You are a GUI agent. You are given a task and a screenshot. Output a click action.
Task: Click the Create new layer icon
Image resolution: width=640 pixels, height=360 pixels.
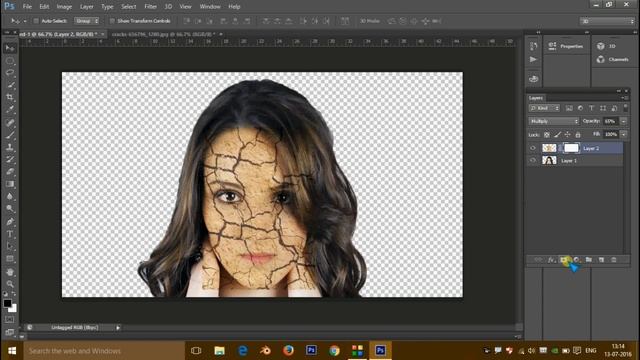point(601,260)
